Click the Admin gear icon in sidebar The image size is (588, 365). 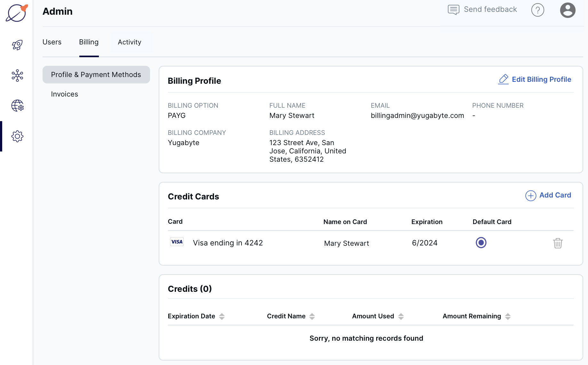[17, 136]
